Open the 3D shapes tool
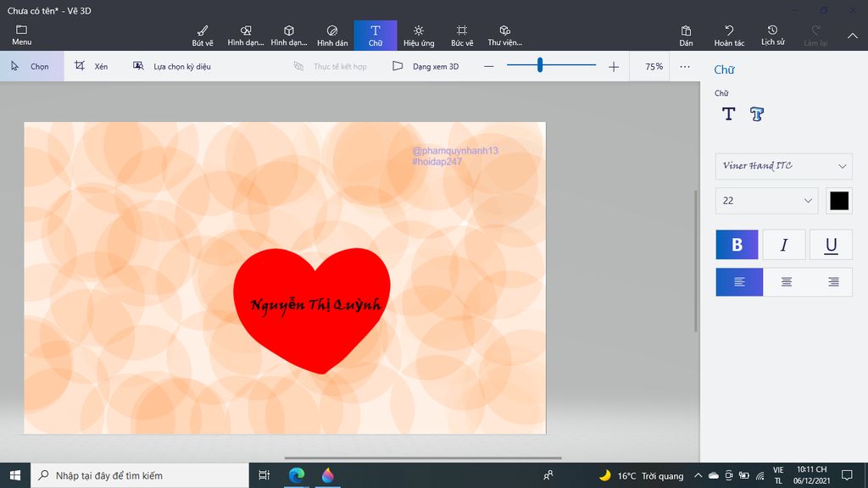The width and height of the screenshot is (868, 488). (x=289, y=36)
